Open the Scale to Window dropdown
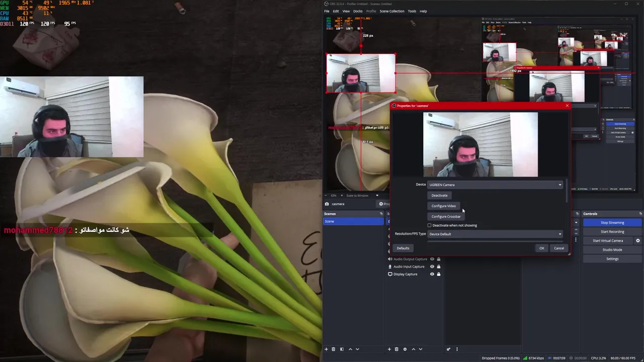644x362 pixels. [362, 196]
